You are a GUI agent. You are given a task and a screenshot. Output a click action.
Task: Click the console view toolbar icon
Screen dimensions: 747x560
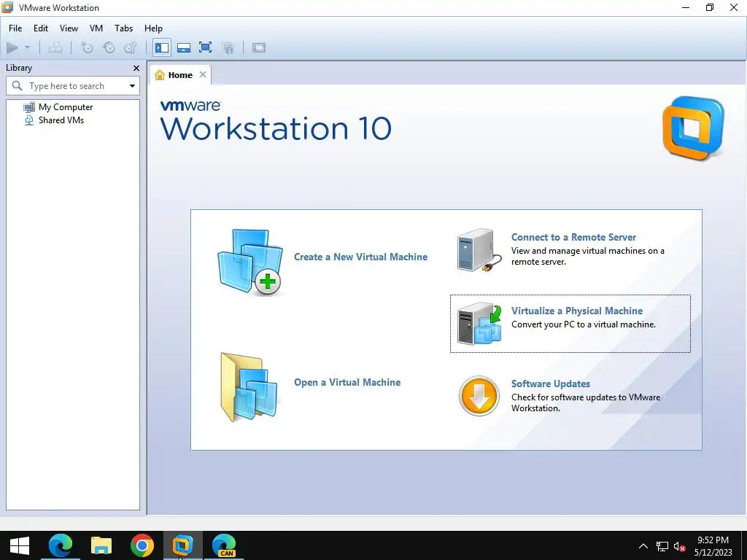pyautogui.click(x=259, y=47)
